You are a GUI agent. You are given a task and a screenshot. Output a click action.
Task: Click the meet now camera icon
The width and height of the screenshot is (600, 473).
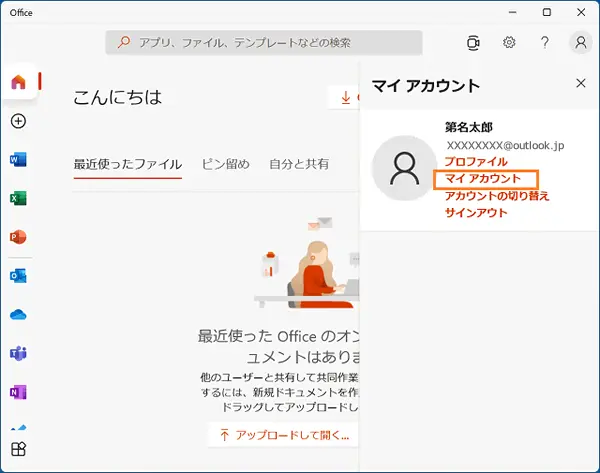click(473, 42)
